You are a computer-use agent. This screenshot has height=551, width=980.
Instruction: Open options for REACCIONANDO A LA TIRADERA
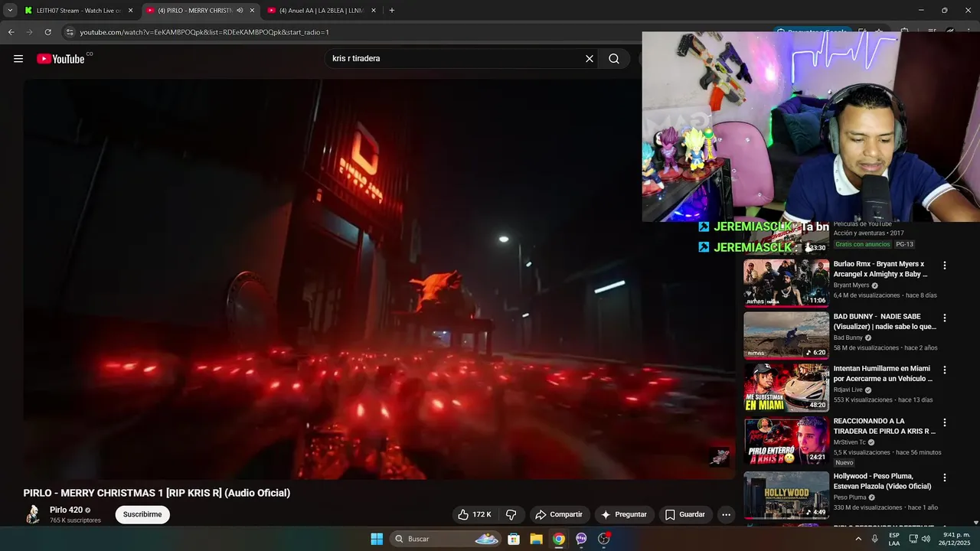pyautogui.click(x=944, y=422)
